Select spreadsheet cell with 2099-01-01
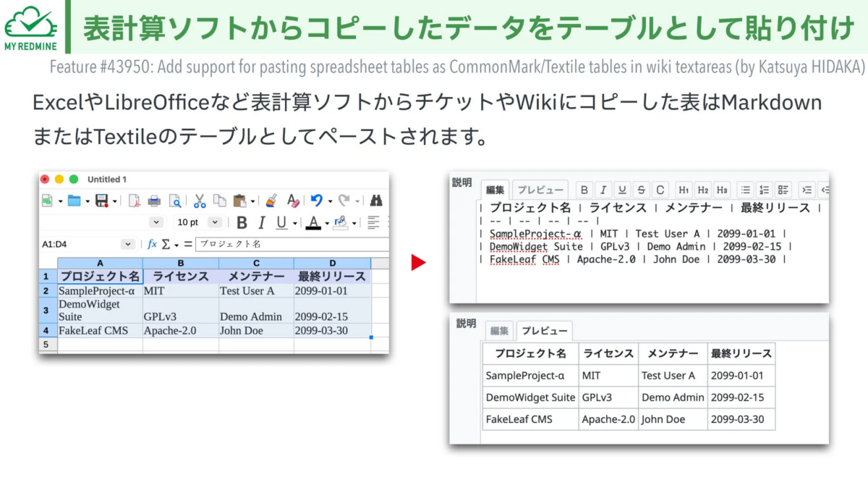 pyautogui.click(x=332, y=290)
